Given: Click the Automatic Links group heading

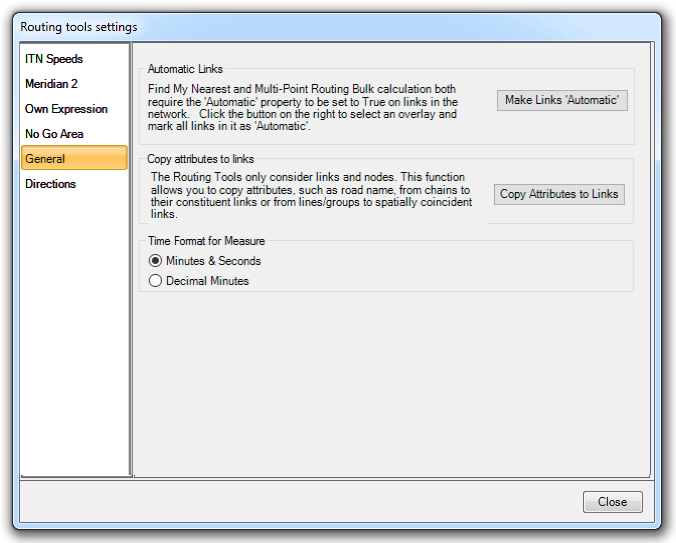Looking at the screenshot, I should tap(185, 69).
